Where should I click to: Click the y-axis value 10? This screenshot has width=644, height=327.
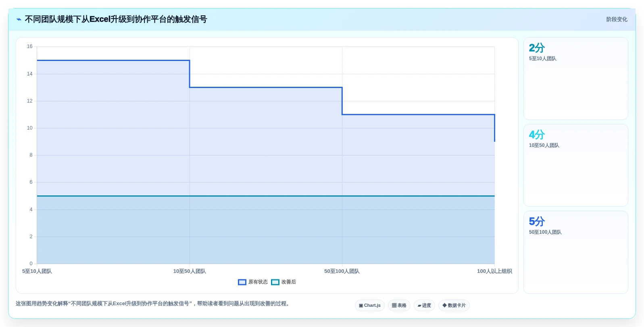click(x=29, y=128)
